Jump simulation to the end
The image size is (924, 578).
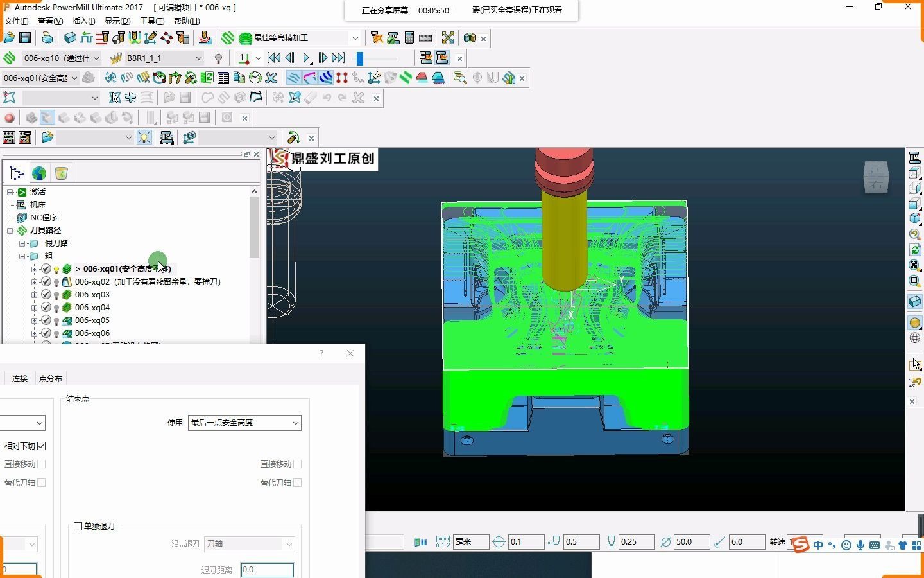tap(338, 58)
